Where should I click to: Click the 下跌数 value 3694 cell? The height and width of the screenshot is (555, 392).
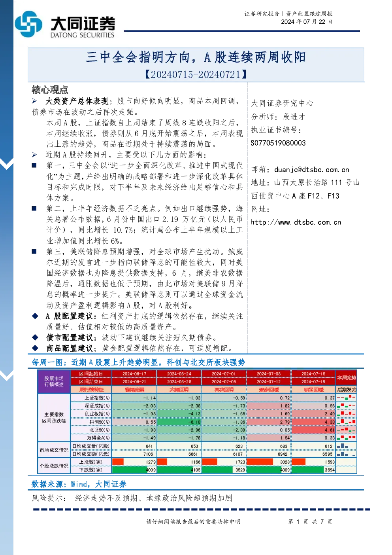tap(313, 470)
